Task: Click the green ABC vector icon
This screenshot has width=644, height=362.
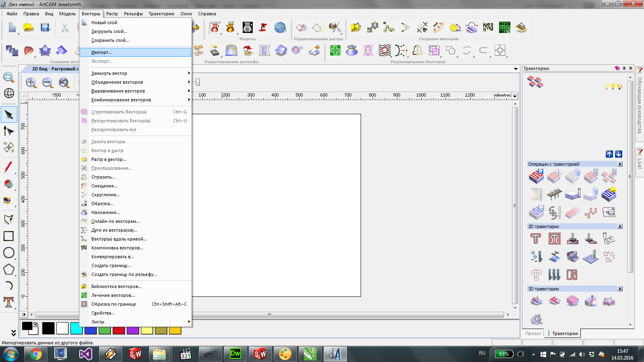Action: coord(505,27)
